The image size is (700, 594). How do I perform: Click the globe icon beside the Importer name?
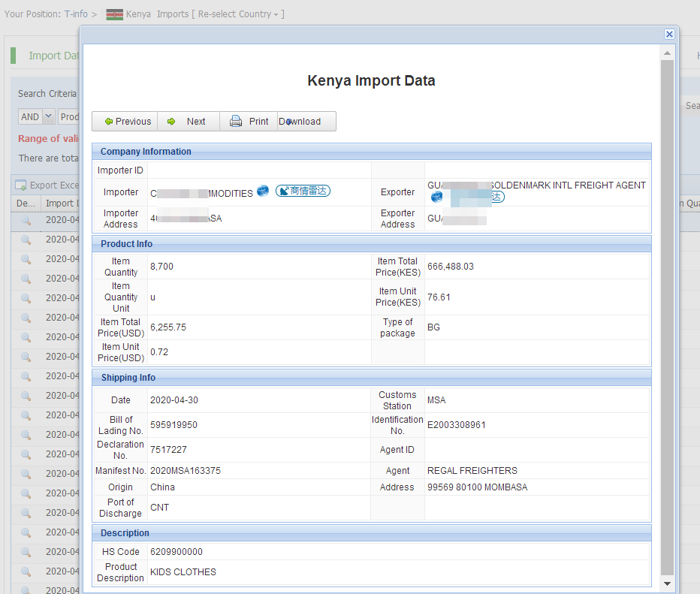[x=263, y=191]
